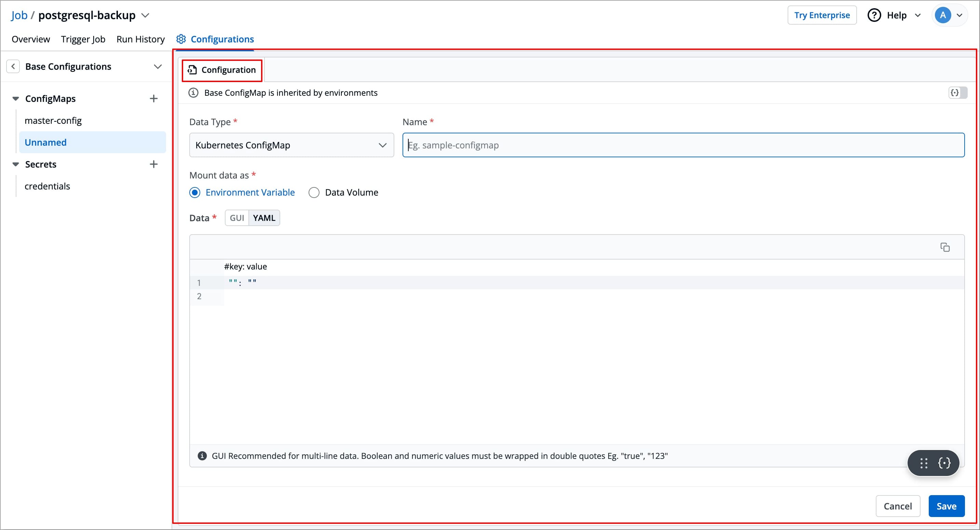Click the drag handle dots on the floating widget
The height and width of the screenshot is (530, 980).
[923, 463]
